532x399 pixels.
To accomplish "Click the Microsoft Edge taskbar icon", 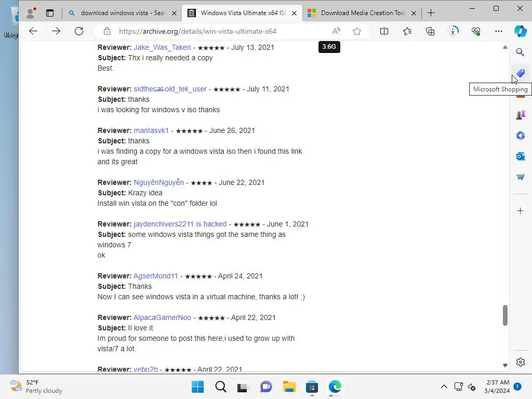I will [x=335, y=387].
